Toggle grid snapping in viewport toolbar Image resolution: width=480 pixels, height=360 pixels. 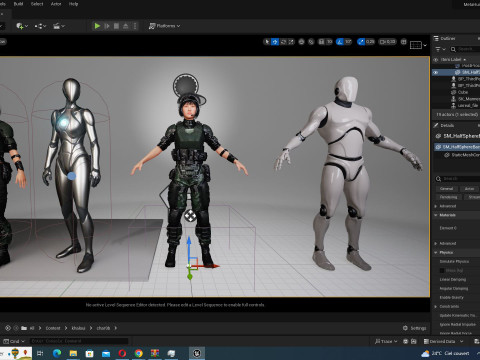pos(321,42)
